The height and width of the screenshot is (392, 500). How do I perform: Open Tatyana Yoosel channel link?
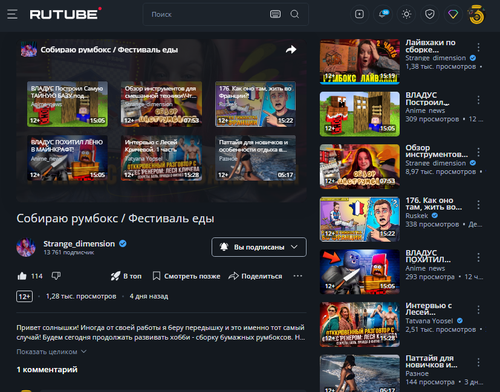pos(429,321)
